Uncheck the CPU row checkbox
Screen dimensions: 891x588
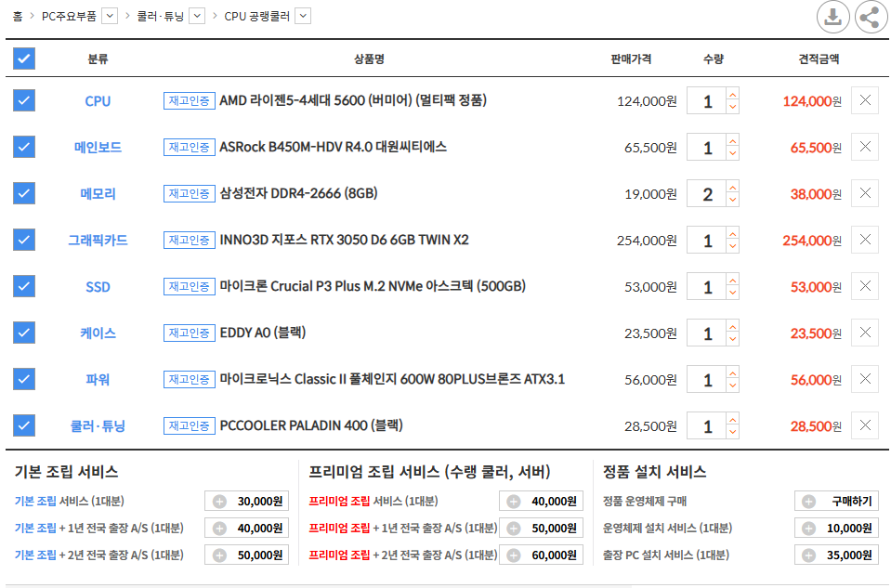pyautogui.click(x=24, y=100)
